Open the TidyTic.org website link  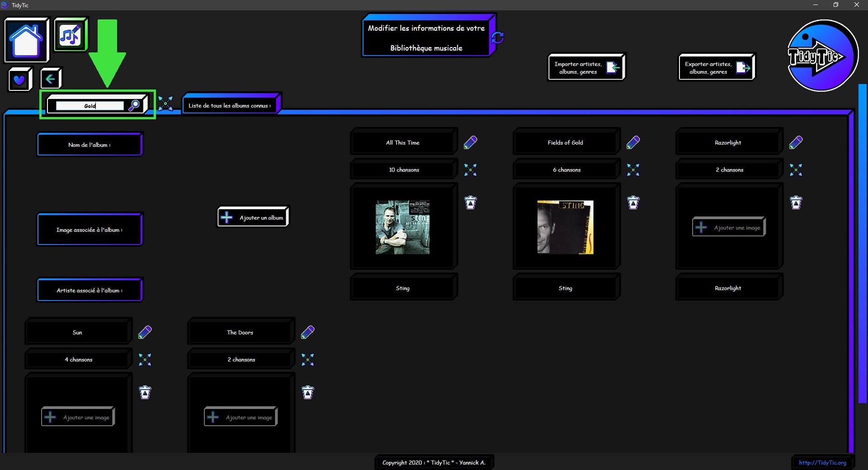822,462
